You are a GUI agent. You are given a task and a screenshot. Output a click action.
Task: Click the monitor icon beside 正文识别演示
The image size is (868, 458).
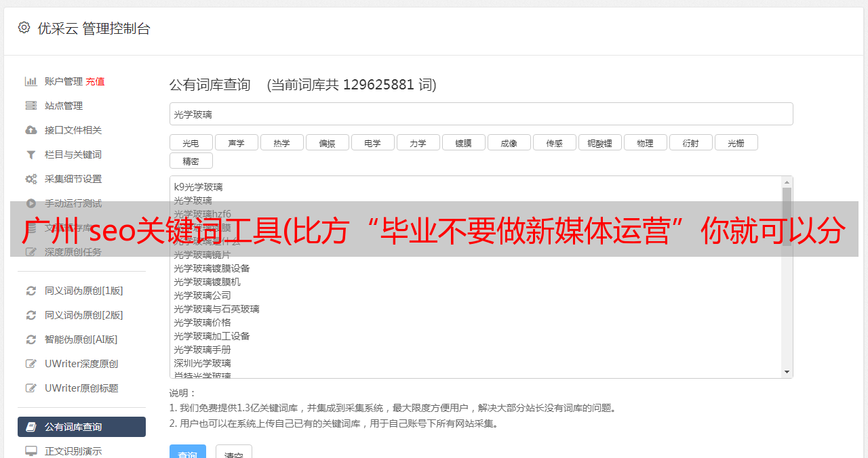point(31,451)
